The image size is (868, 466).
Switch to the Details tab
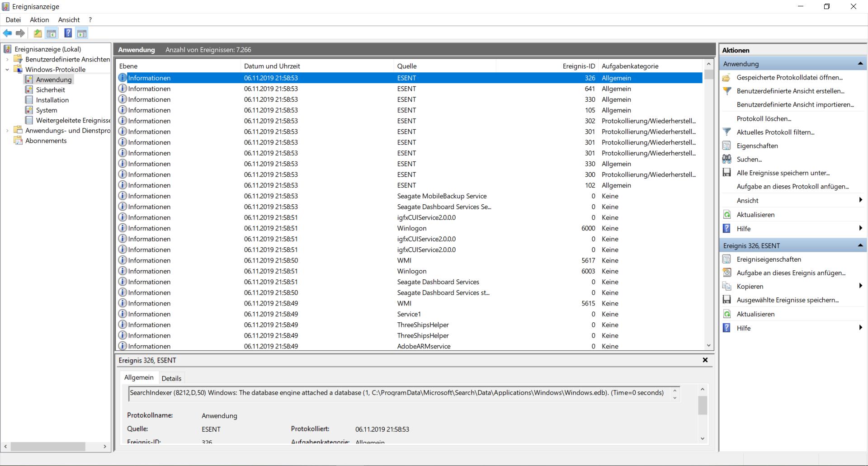click(171, 378)
